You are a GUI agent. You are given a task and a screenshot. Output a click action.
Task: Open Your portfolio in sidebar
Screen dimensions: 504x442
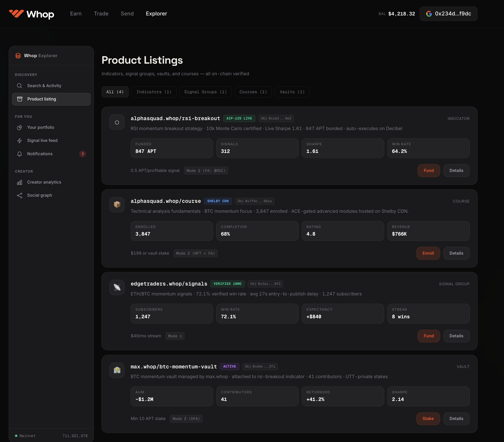[51, 127]
